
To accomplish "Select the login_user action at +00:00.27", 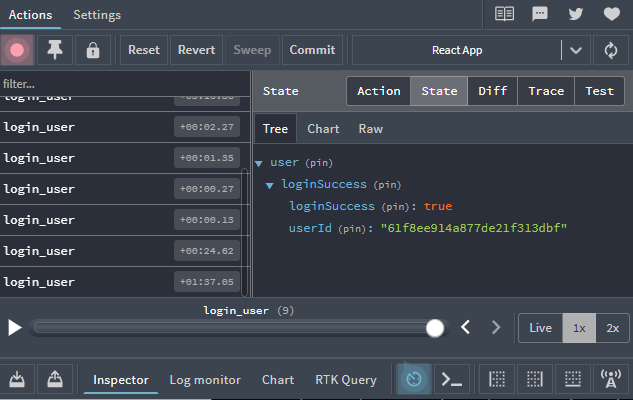I will coord(125,189).
